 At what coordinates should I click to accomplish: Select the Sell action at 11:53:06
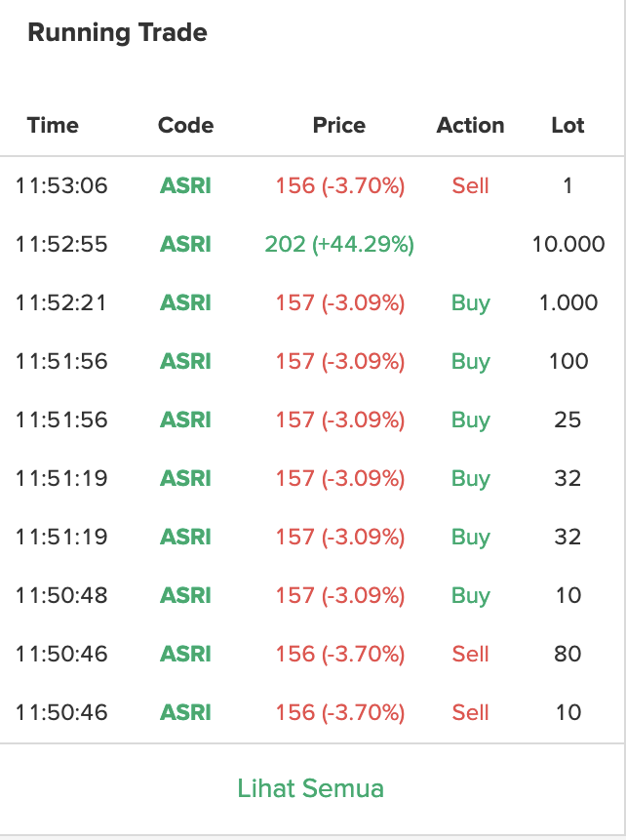click(471, 186)
